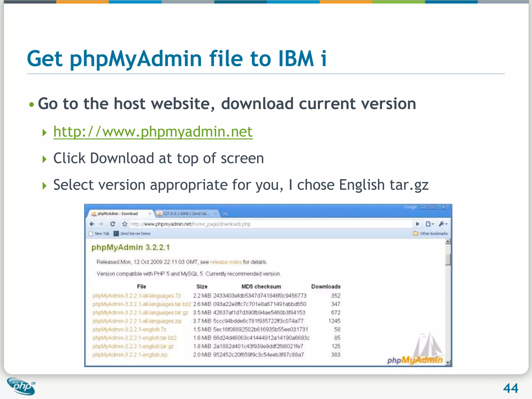Viewport: 532px width, 399px height.
Task: Click the browser Forward arrow button
Action: tap(101, 224)
